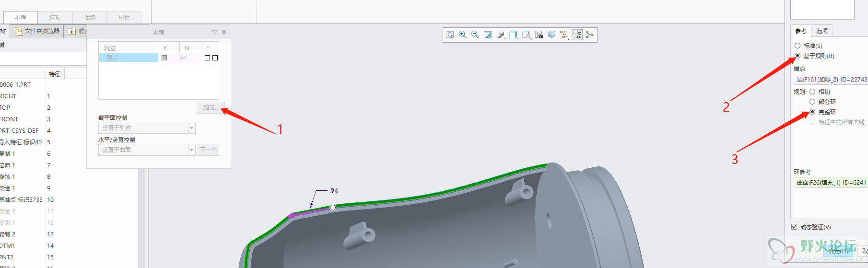Select TOP datum plane in model tree
868x268 pixels.
tap(5, 107)
